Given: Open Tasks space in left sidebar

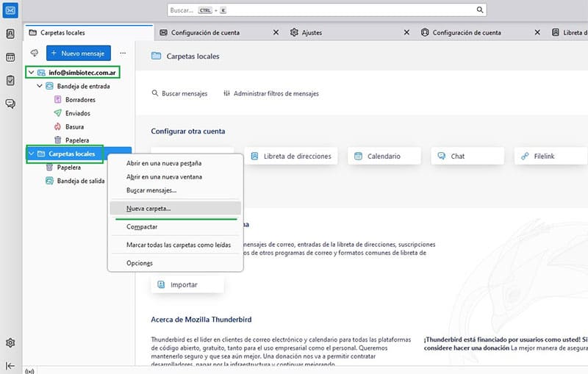Looking at the screenshot, I should (x=10, y=81).
